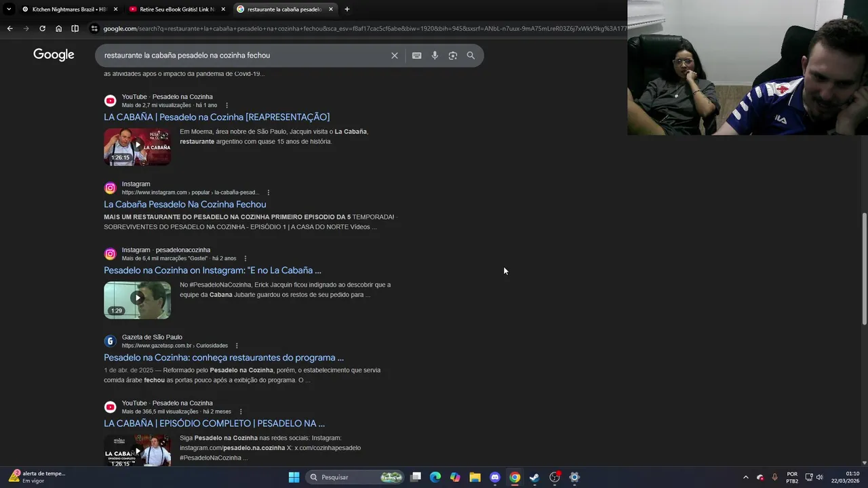Open Discord from the taskbar
The height and width of the screenshot is (488, 868).
click(x=495, y=477)
